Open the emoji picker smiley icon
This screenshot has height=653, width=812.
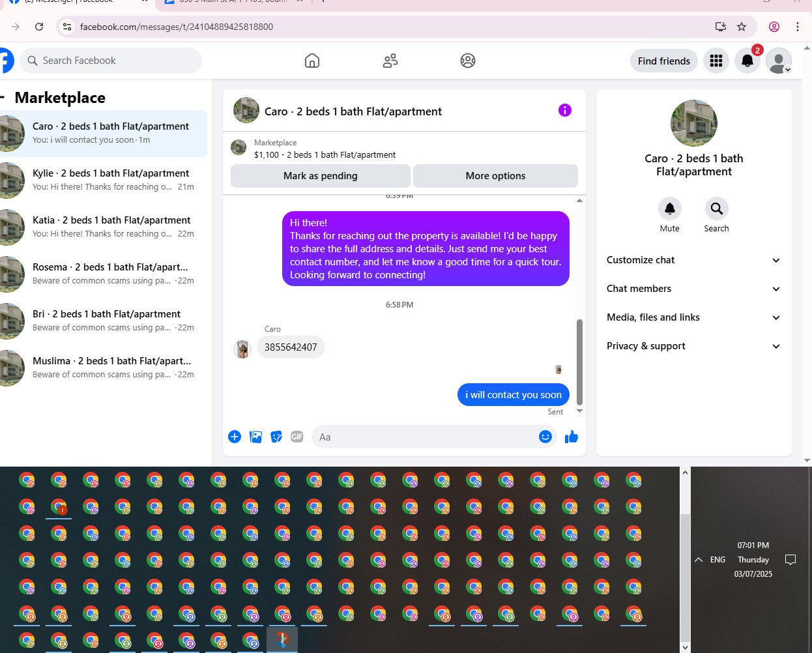pyautogui.click(x=545, y=437)
